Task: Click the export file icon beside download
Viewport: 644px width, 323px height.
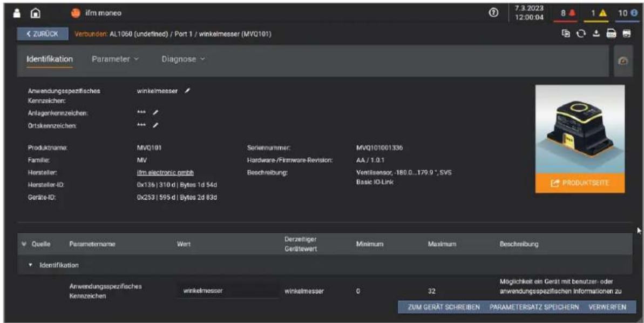Action: [x=611, y=33]
